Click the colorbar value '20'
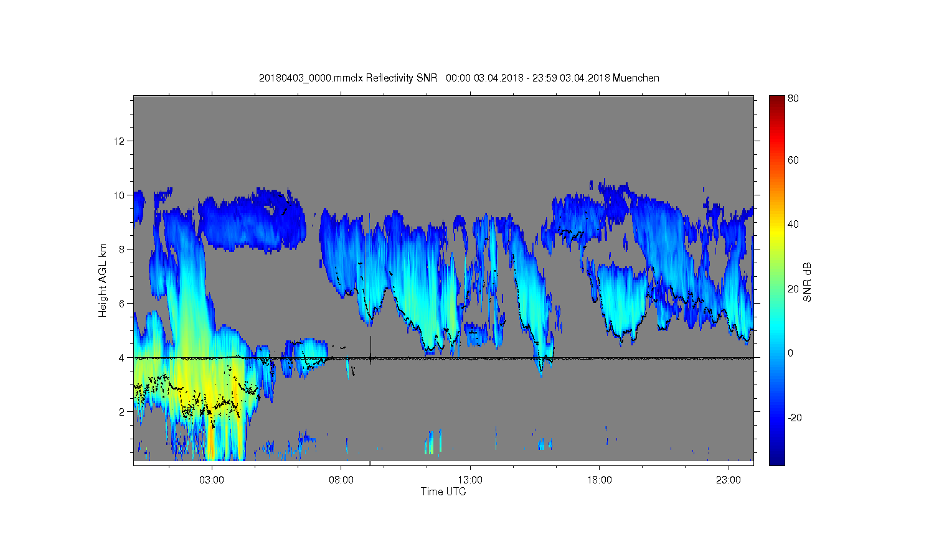Screen dimensions: 934x560 tap(793, 289)
